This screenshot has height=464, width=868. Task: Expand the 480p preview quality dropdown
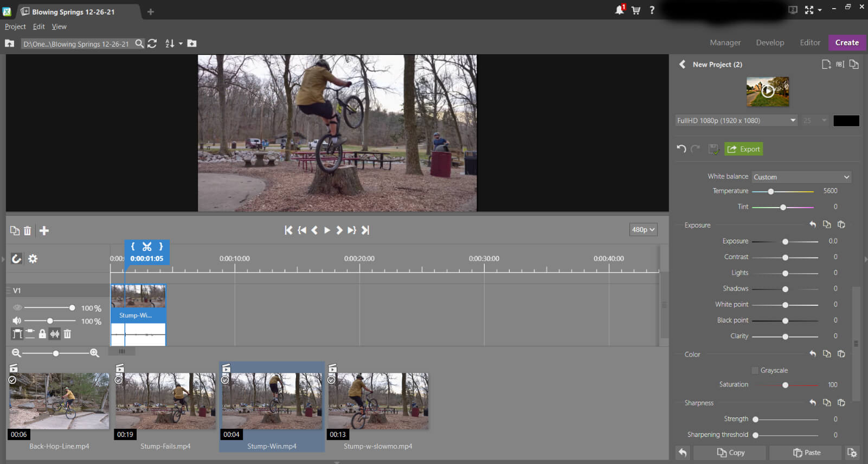[643, 230]
